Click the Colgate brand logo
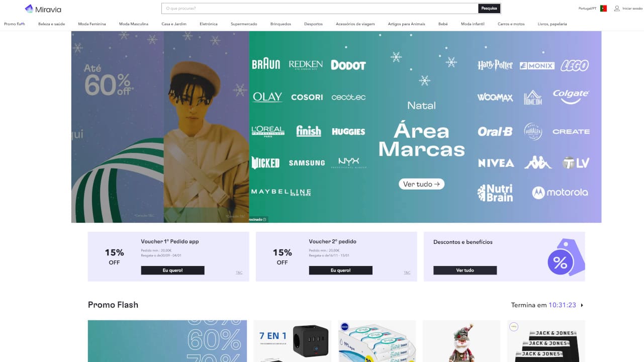644x362 pixels. pyautogui.click(x=571, y=96)
